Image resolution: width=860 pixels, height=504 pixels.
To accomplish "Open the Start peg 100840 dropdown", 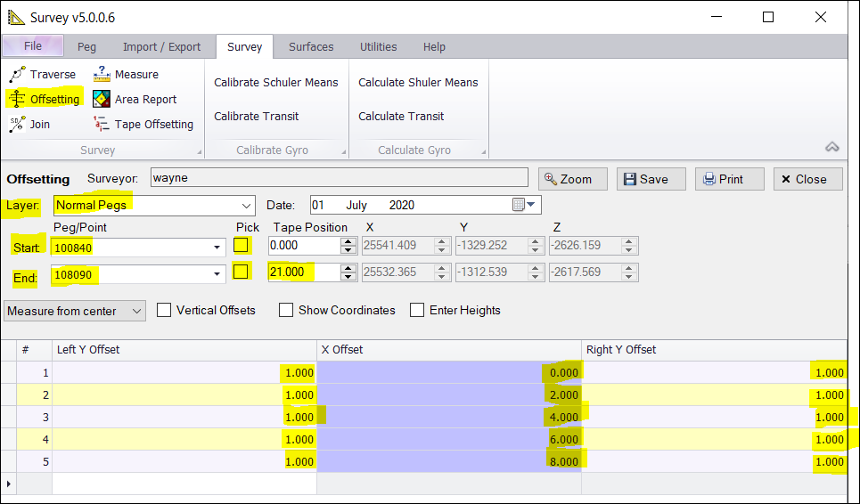I will [x=217, y=247].
